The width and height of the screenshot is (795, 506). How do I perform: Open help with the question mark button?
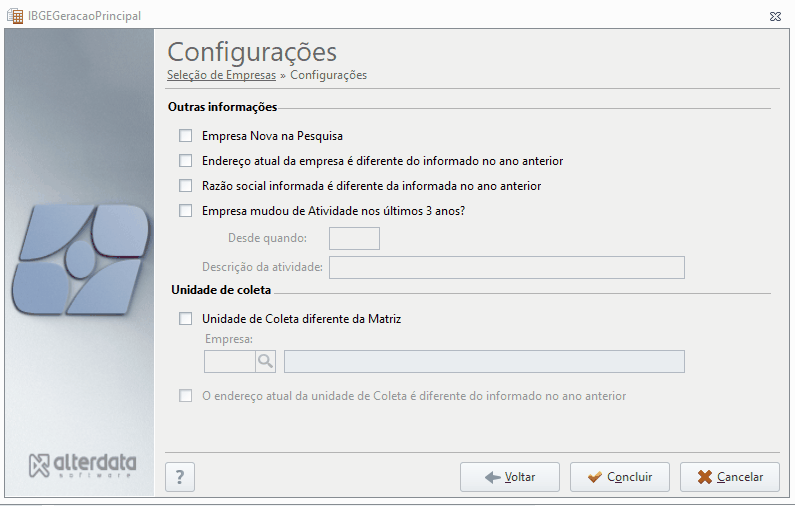[x=180, y=477]
